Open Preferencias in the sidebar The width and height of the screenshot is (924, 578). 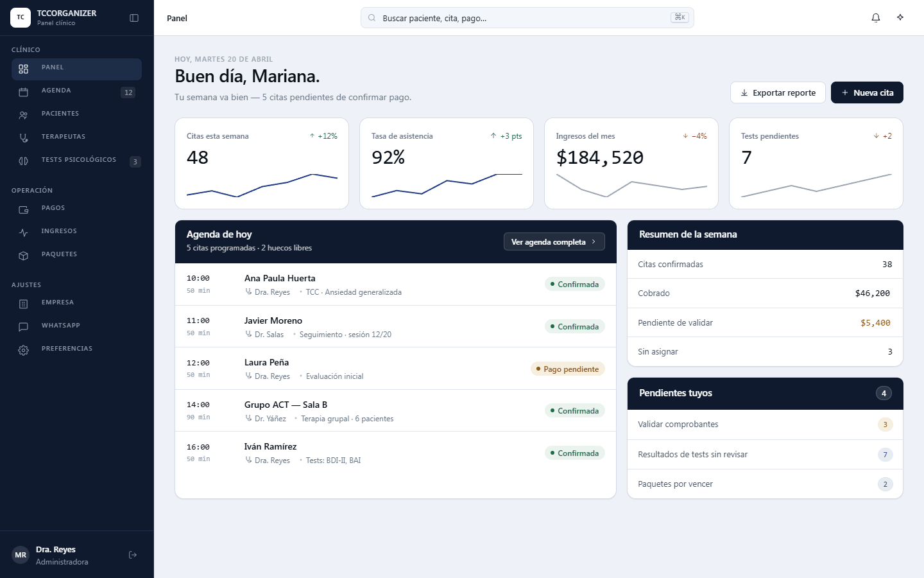tap(76, 350)
